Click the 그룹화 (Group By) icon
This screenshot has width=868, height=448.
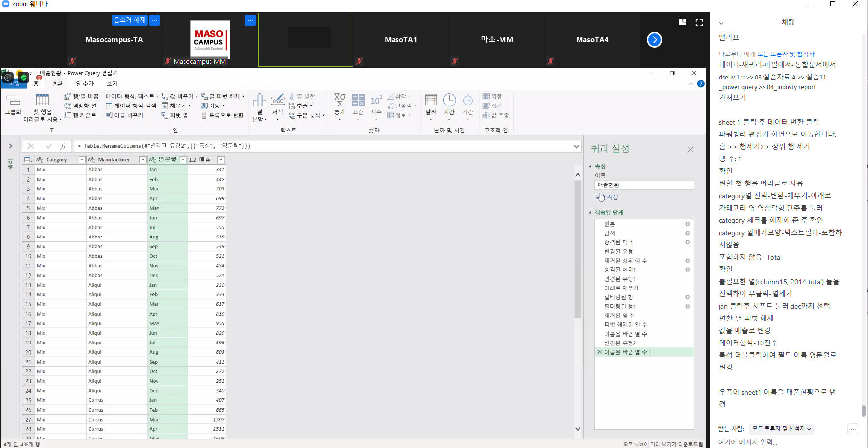pyautogui.click(x=13, y=101)
